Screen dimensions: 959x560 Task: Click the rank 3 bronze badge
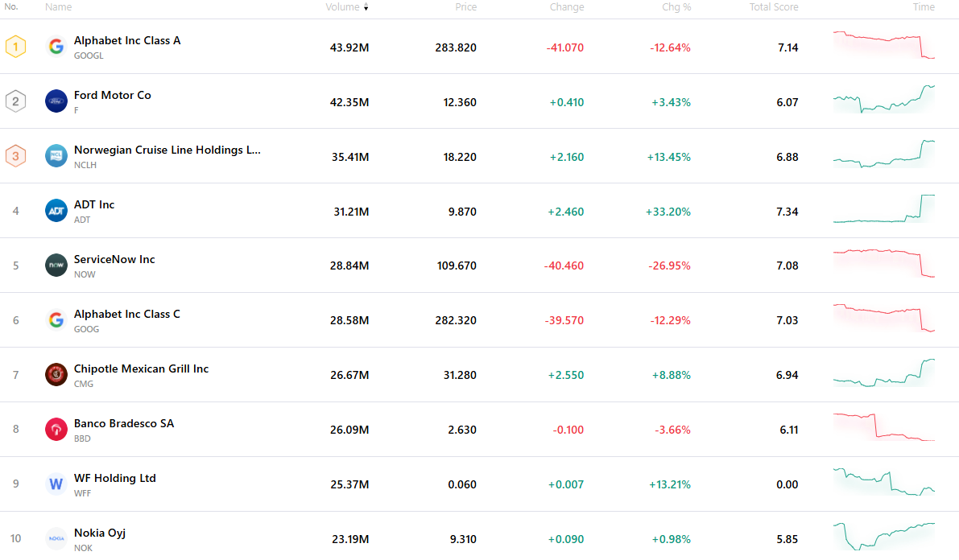click(x=16, y=156)
